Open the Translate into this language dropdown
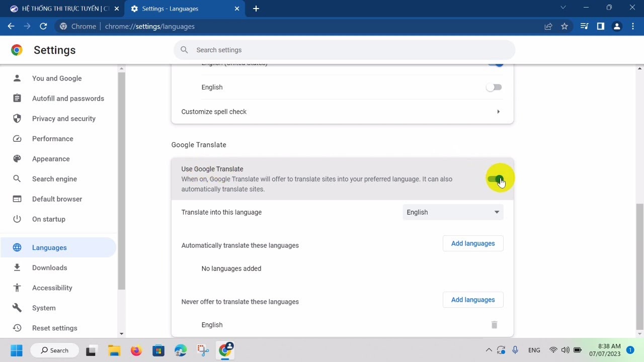This screenshot has width=644, height=362. coord(453,212)
